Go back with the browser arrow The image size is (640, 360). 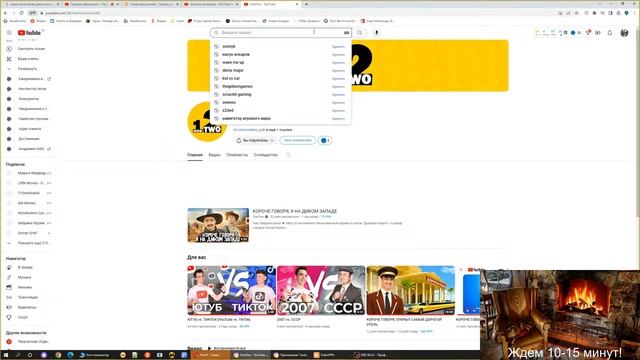click(5, 13)
